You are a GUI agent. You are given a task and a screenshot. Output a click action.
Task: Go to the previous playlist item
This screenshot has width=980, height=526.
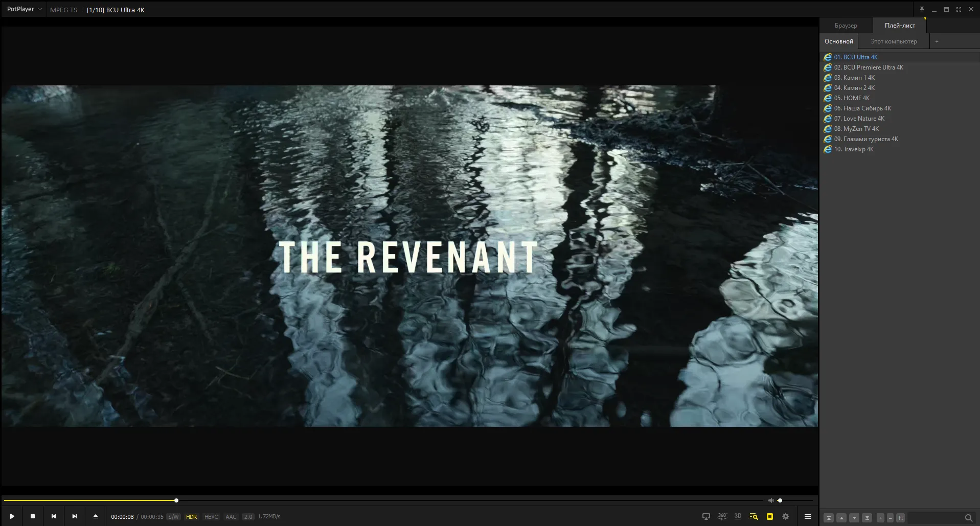pos(54,516)
